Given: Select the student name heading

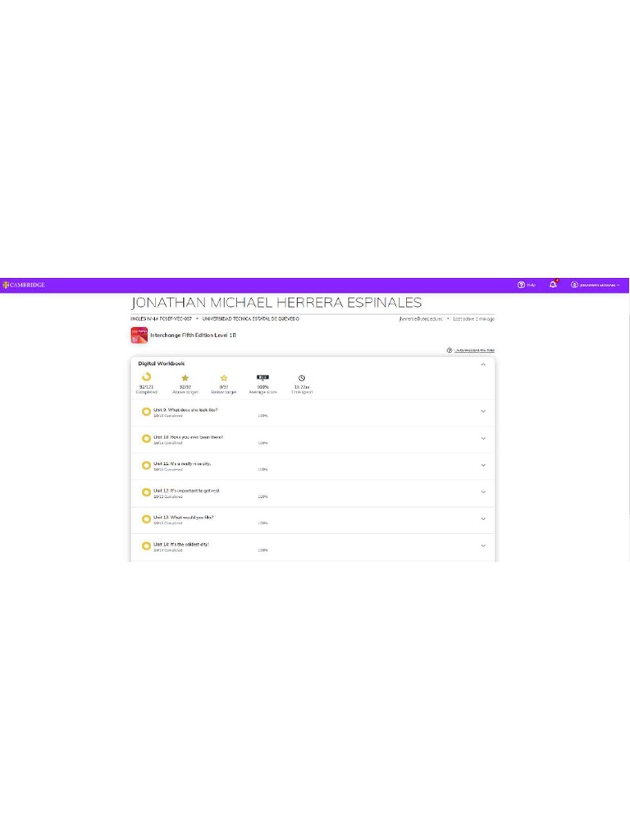Looking at the screenshot, I should tap(276, 303).
